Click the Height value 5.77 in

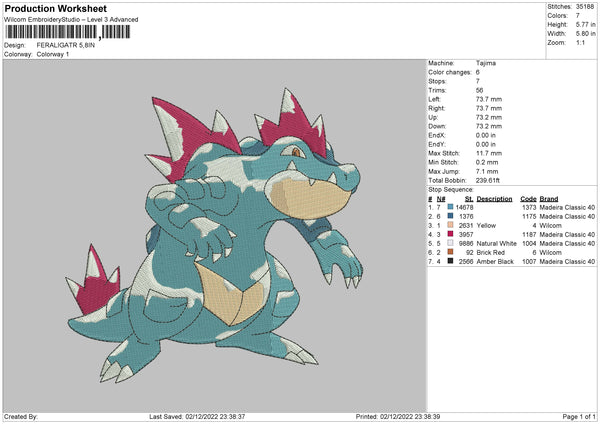(x=585, y=24)
